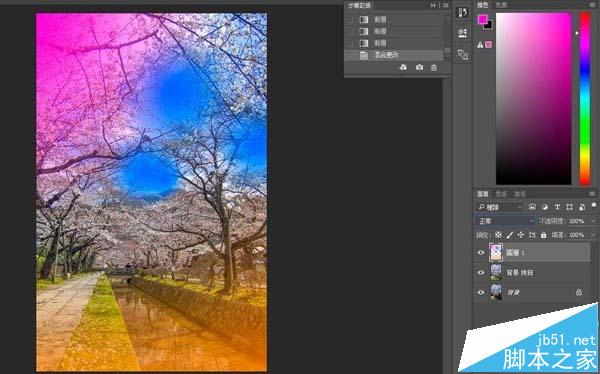The image size is (600, 374).
Task: Select the last highlighted history state entry
Action: [394, 55]
